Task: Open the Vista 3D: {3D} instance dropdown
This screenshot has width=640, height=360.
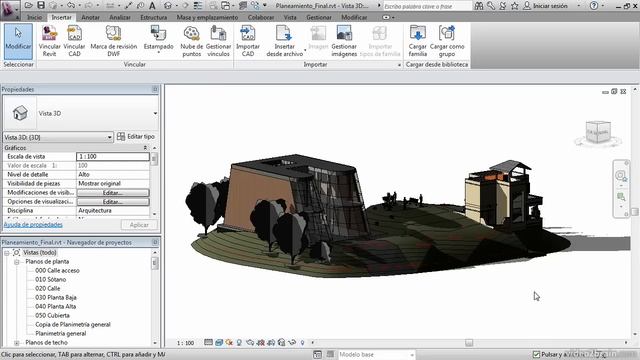Action: pos(109,137)
